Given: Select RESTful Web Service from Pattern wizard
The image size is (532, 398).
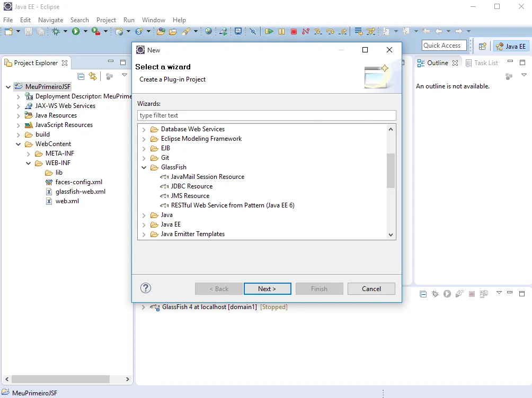Looking at the screenshot, I should click(233, 205).
